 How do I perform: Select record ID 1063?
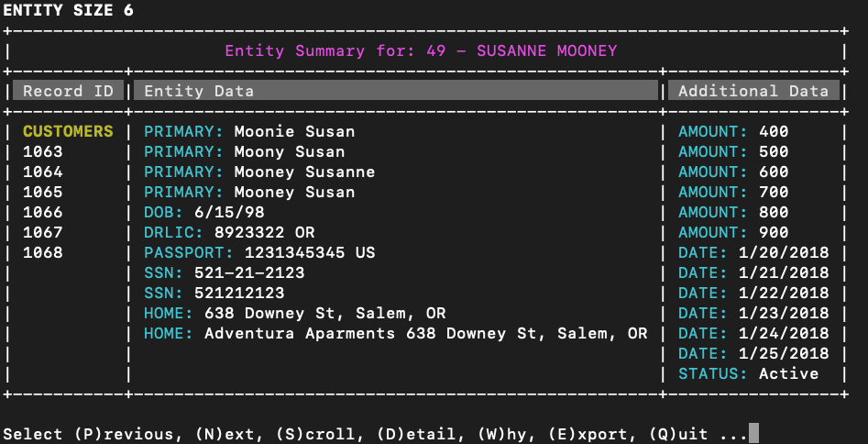coord(42,151)
